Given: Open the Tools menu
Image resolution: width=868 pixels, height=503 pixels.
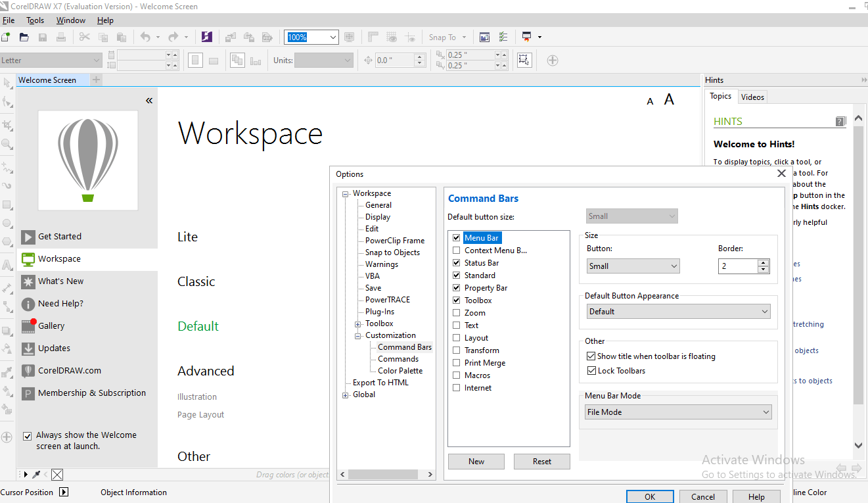Looking at the screenshot, I should pyautogui.click(x=35, y=20).
